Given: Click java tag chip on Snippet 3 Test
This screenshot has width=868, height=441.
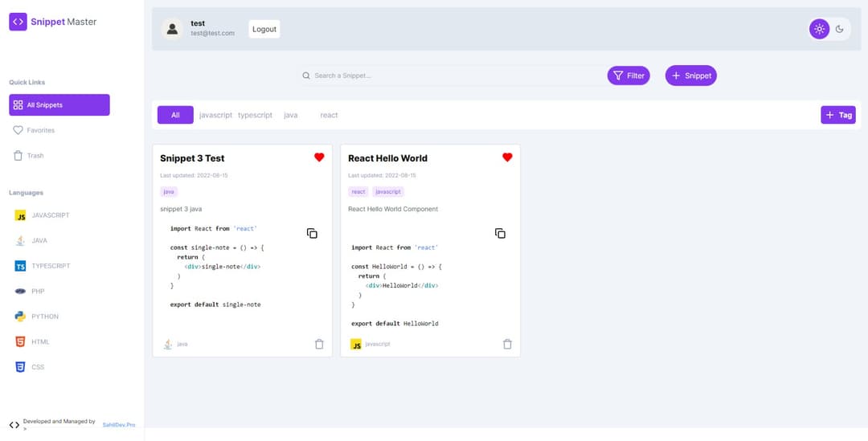Looking at the screenshot, I should 169,191.
